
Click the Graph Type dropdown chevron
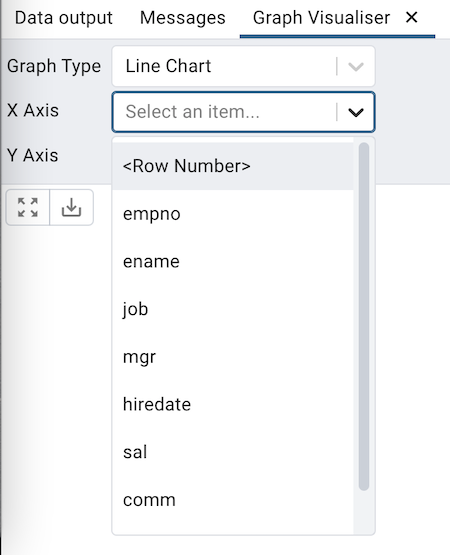coord(356,67)
